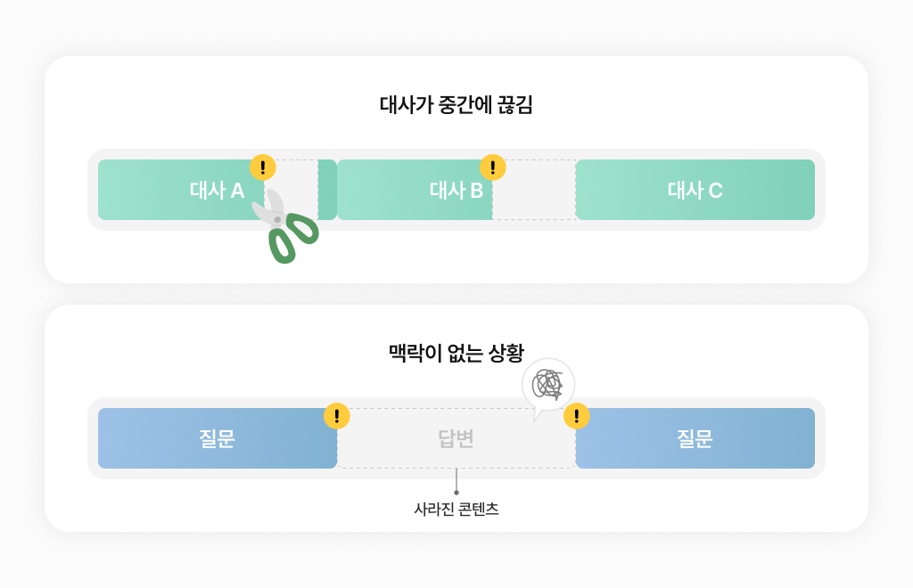The image size is (913, 588).
Task: Select the small green fragment cut from 대사 A
Action: coord(328,190)
